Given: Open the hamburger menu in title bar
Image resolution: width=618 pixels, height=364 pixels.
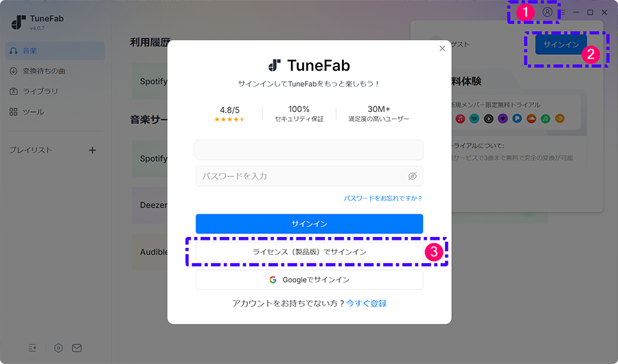Looking at the screenshot, I should pyautogui.click(x=562, y=12).
